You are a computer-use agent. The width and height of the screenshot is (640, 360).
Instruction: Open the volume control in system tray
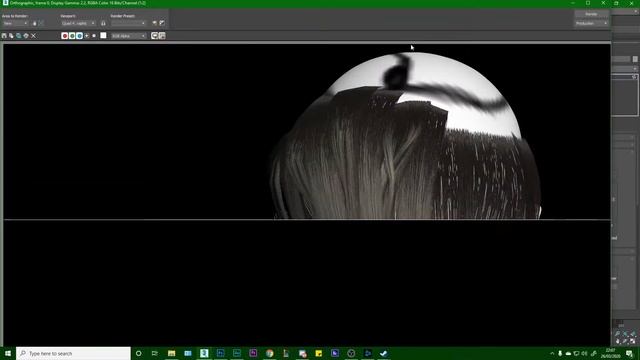[x=584, y=353]
